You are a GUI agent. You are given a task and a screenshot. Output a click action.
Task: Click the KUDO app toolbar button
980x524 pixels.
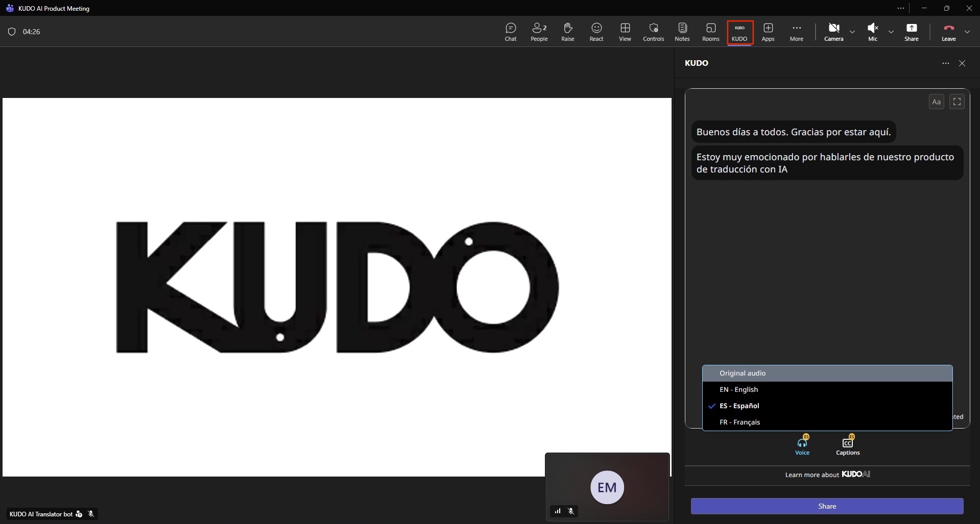click(x=739, y=32)
